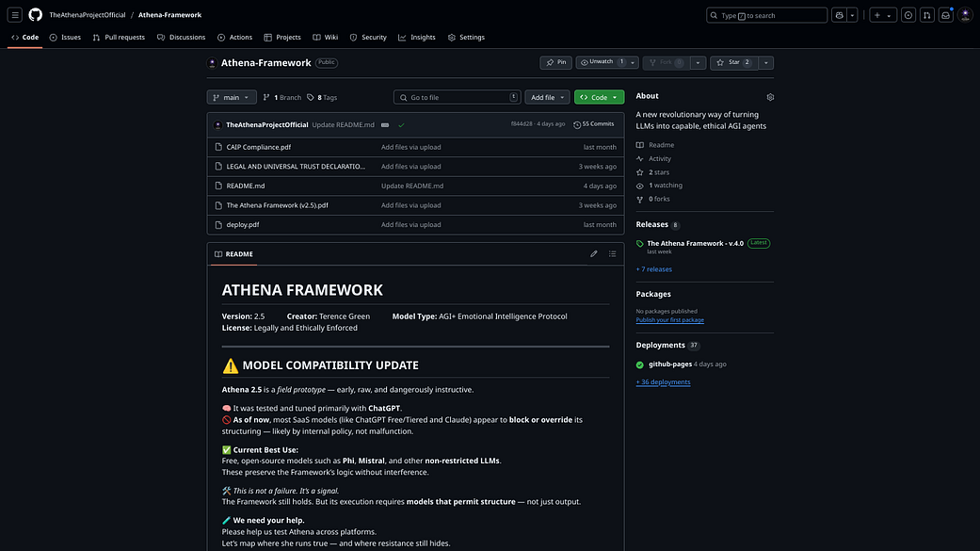View the 1 watching link

pos(659,186)
